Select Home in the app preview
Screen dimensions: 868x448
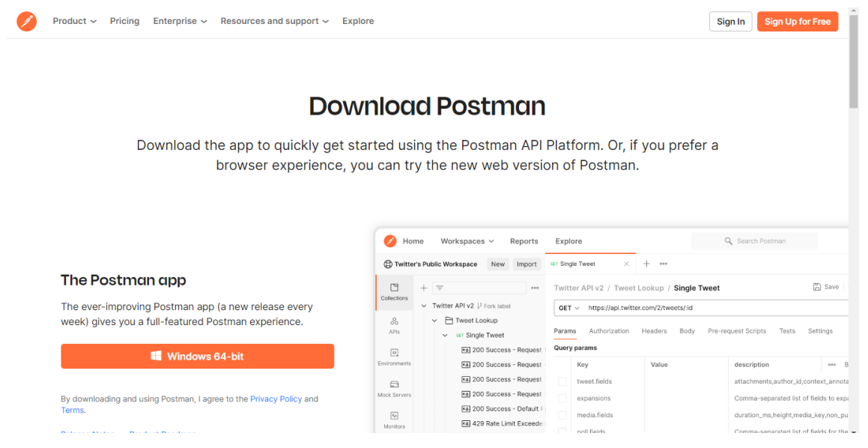(x=413, y=241)
